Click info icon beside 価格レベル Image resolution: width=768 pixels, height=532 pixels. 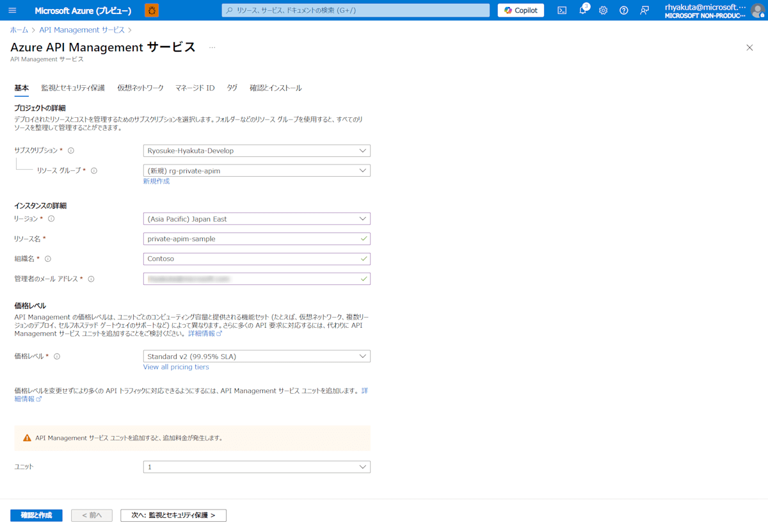(x=57, y=357)
